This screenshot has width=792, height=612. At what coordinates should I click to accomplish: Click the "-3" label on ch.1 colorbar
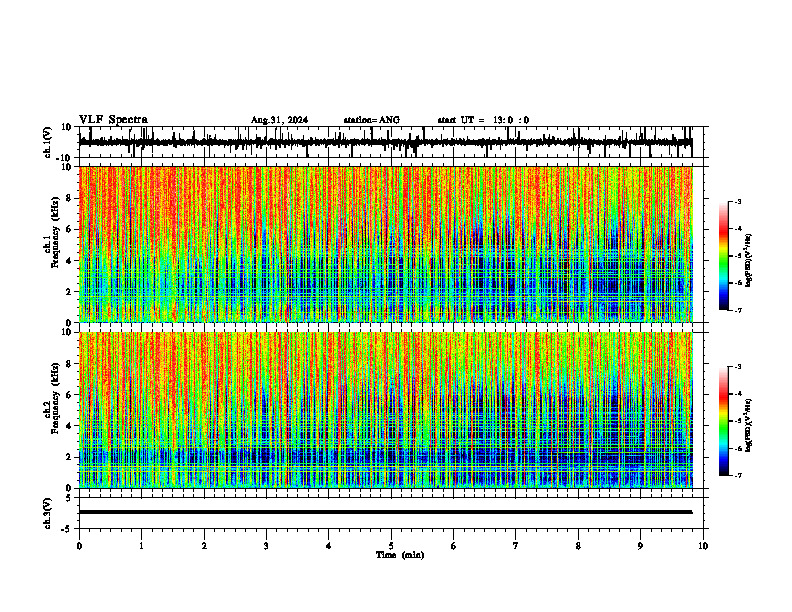(x=737, y=201)
